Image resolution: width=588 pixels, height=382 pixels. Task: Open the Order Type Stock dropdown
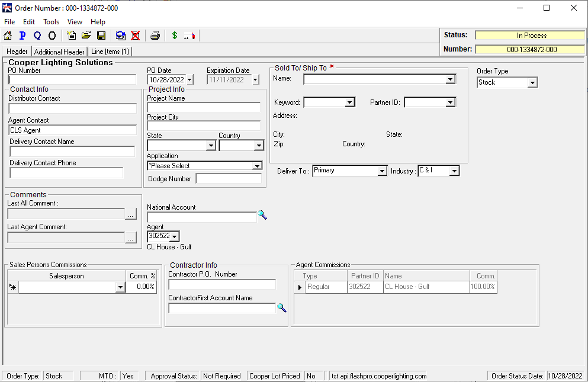(x=532, y=82)
